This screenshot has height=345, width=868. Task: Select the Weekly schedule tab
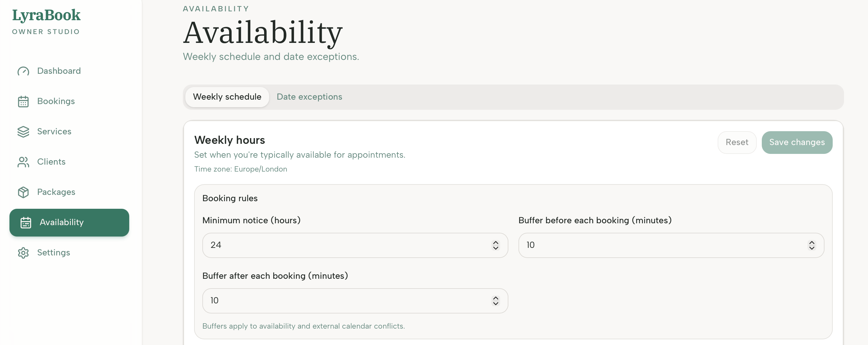(x=227, y=97)
